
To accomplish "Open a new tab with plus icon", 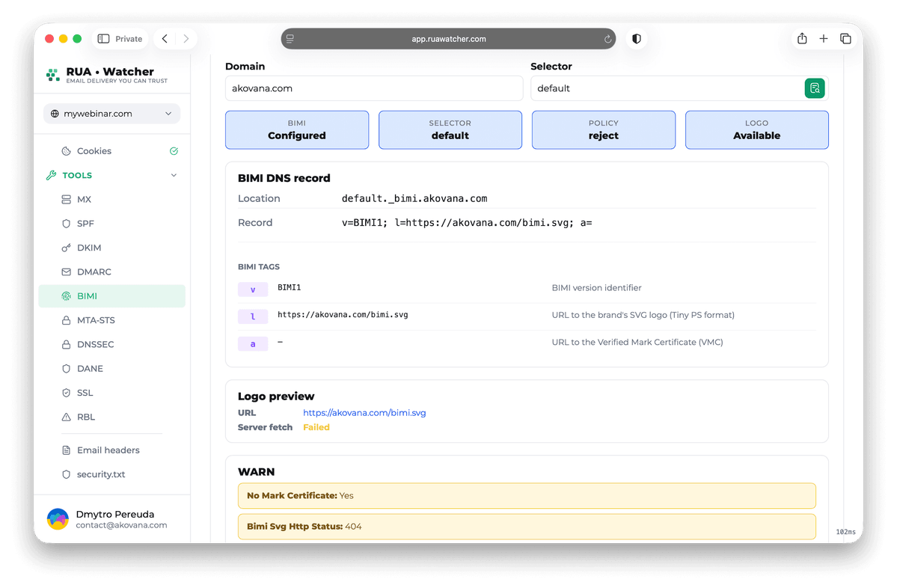I will [x=823, y=38].
